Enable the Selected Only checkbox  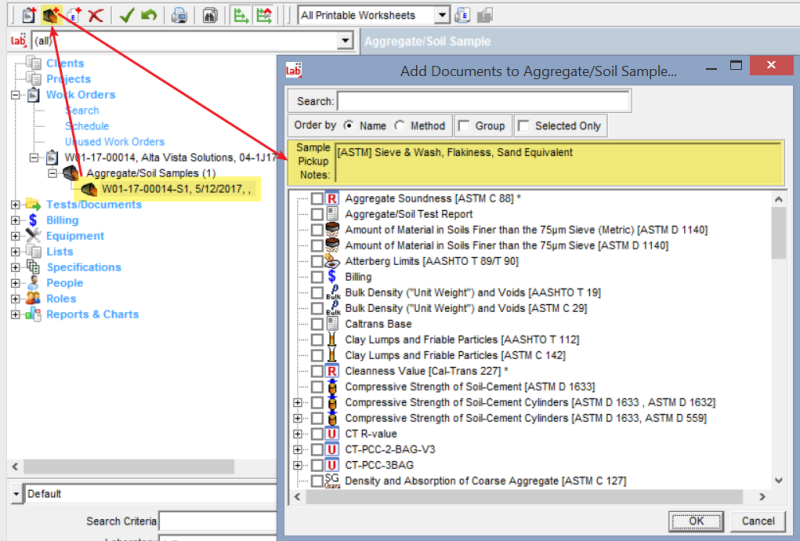524,126
